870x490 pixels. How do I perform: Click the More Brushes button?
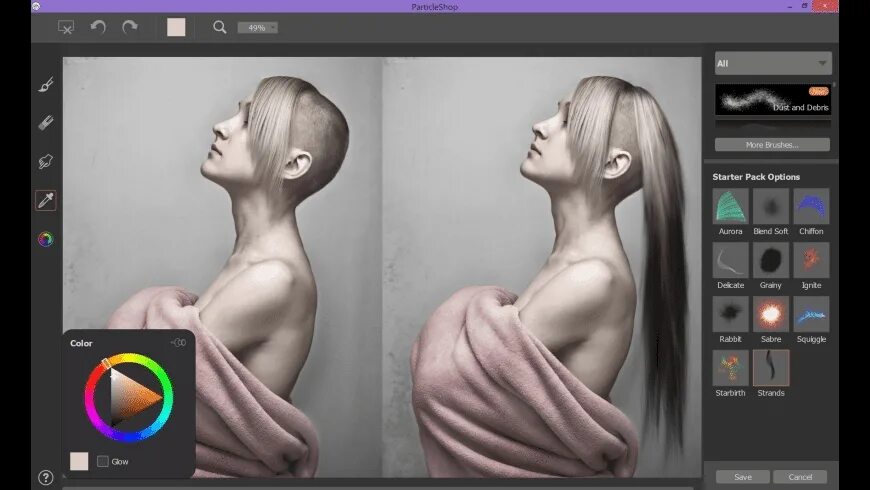pyautogui.click(x=772, y=145)
